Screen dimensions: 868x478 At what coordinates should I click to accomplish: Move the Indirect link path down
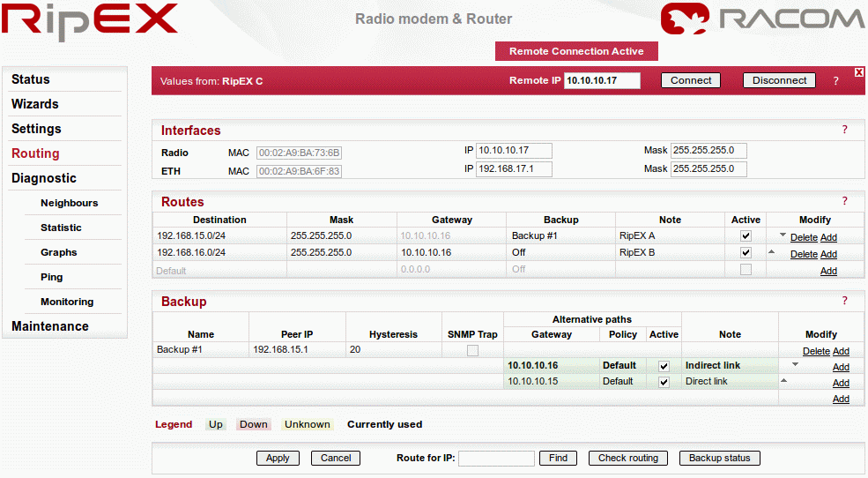[x=795, y=364]
